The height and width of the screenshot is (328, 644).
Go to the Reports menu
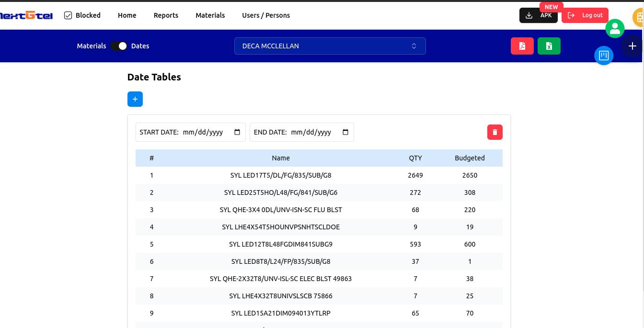click(166, 15)
